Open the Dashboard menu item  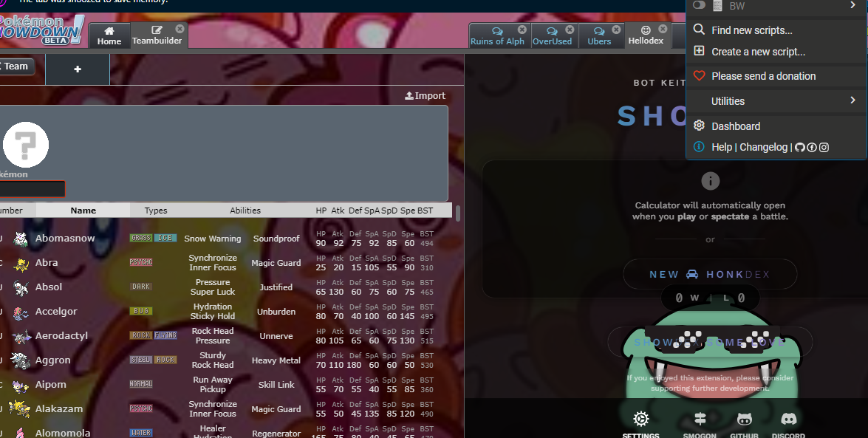click(776, 126)
